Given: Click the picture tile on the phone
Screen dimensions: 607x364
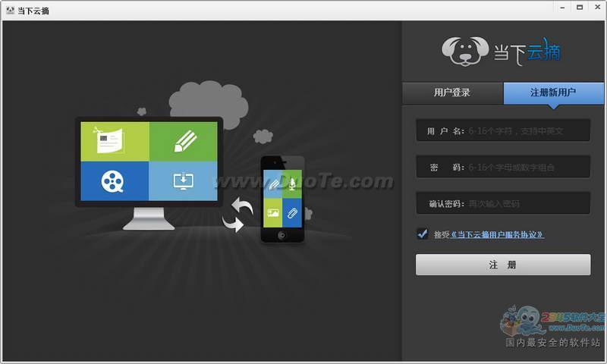Looking at the screenshot, I should (x=273, y=212).
